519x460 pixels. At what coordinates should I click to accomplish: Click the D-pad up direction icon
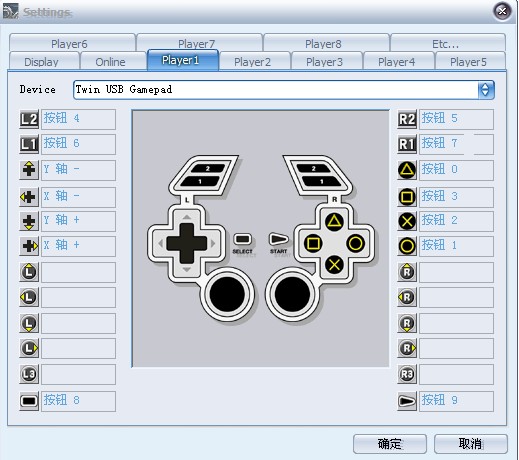29,170
